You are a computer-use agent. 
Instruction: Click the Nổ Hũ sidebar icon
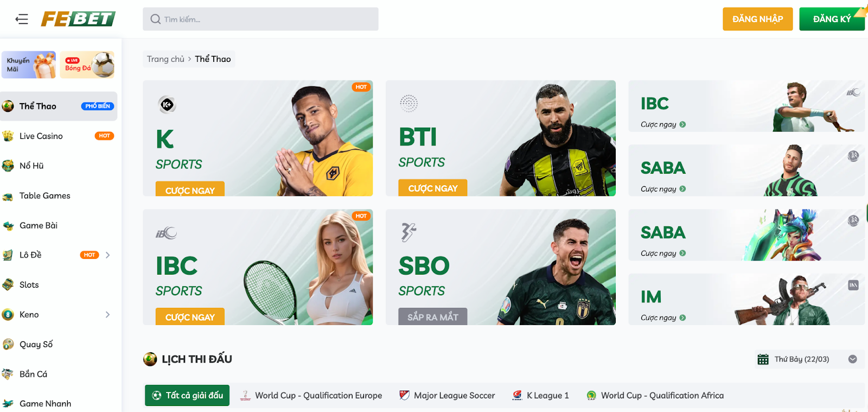click(x=8, y=166)
